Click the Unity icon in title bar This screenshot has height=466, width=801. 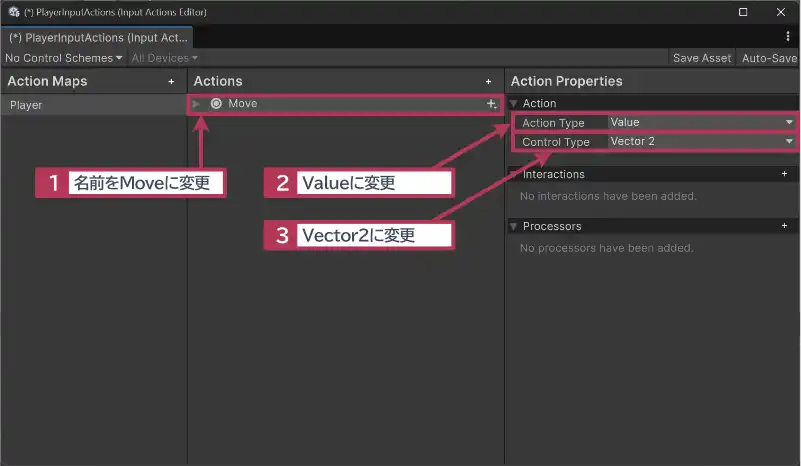tap(13, 12)
